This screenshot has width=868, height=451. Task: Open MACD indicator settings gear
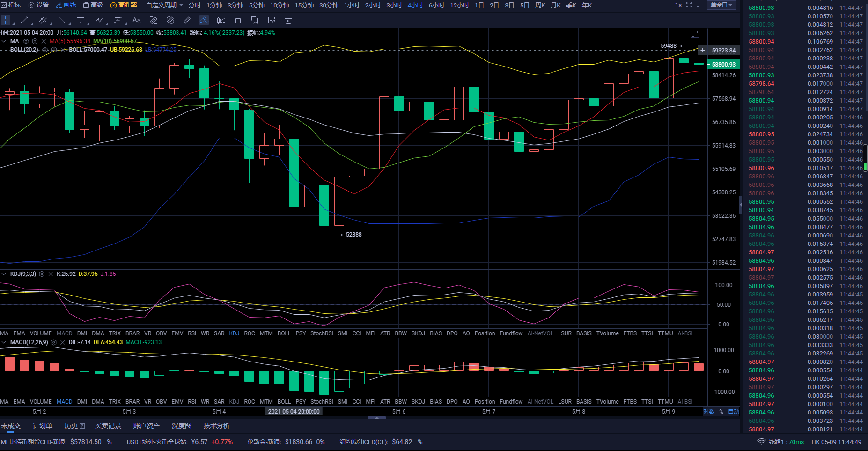tap(54, 342)
